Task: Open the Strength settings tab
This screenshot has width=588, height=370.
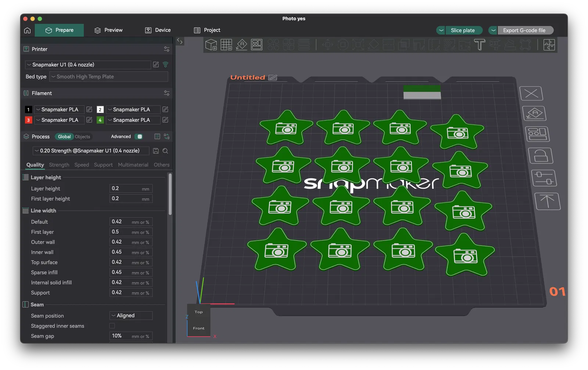Action: point(59,165)
